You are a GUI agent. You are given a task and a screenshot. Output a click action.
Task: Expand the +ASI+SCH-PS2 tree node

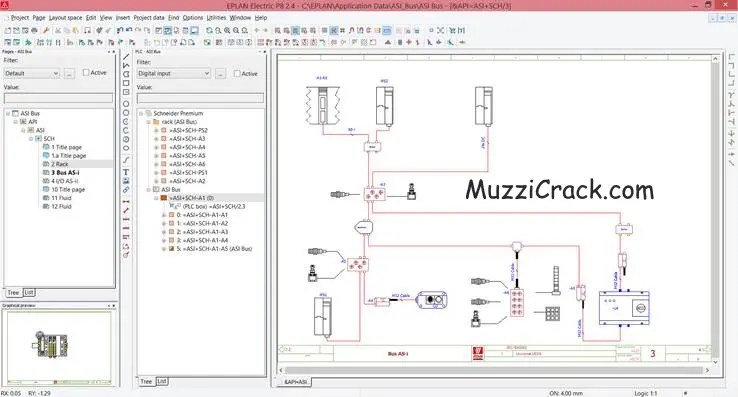coord(156,130)
